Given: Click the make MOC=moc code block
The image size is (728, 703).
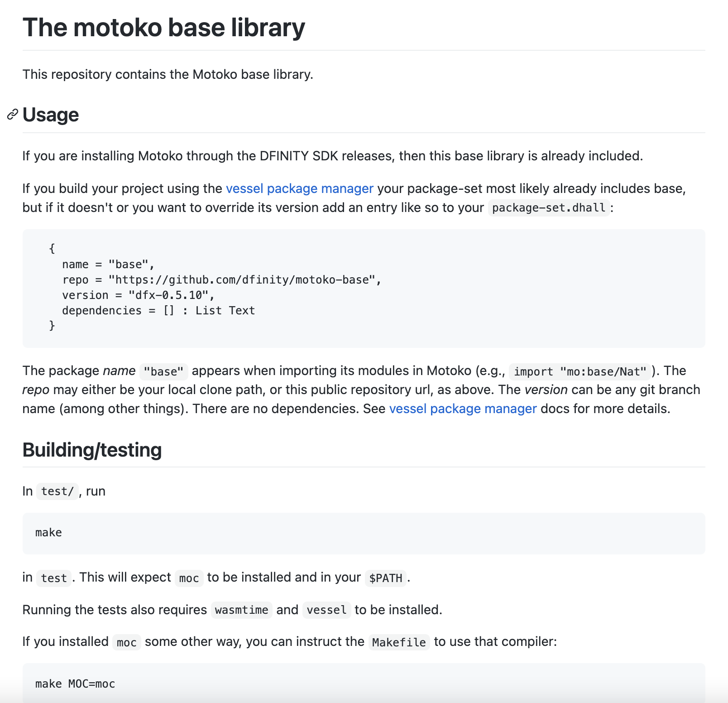Looking at the screenshot, I should click(x=364, y=683).
